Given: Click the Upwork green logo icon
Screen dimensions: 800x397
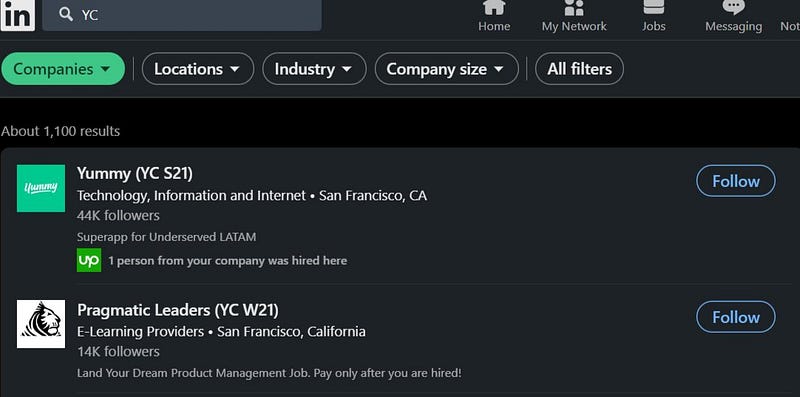Looking at the screenshot, I should click(89, 260).
